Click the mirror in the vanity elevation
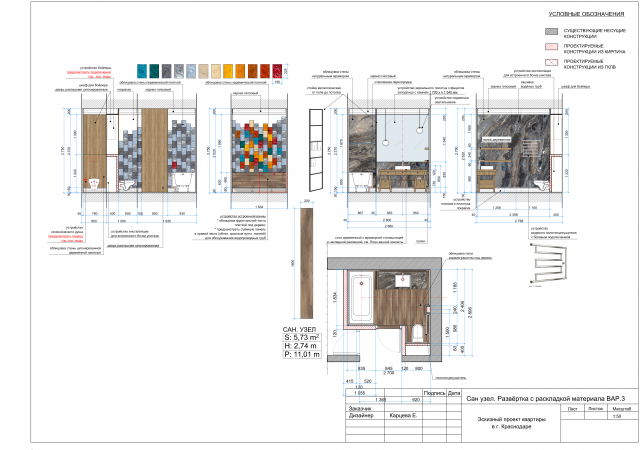Viewport: 640px width, 450px height. [x=402, y=138]
